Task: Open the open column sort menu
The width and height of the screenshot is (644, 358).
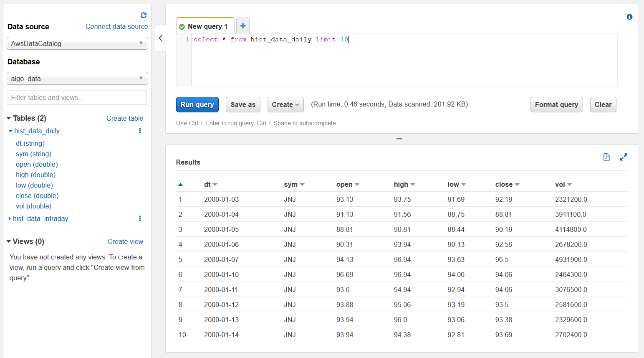Action: pyautogui.click(x=357, y=185)
